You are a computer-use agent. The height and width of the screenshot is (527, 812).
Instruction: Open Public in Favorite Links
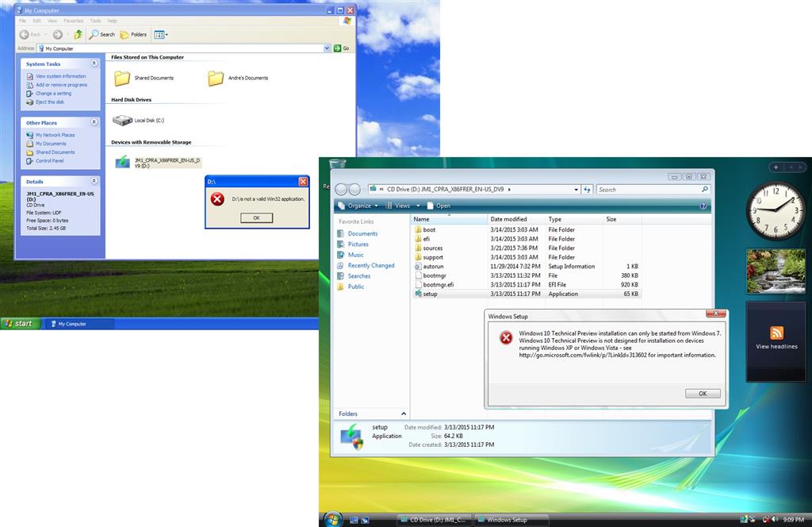[x=356, y=287]
